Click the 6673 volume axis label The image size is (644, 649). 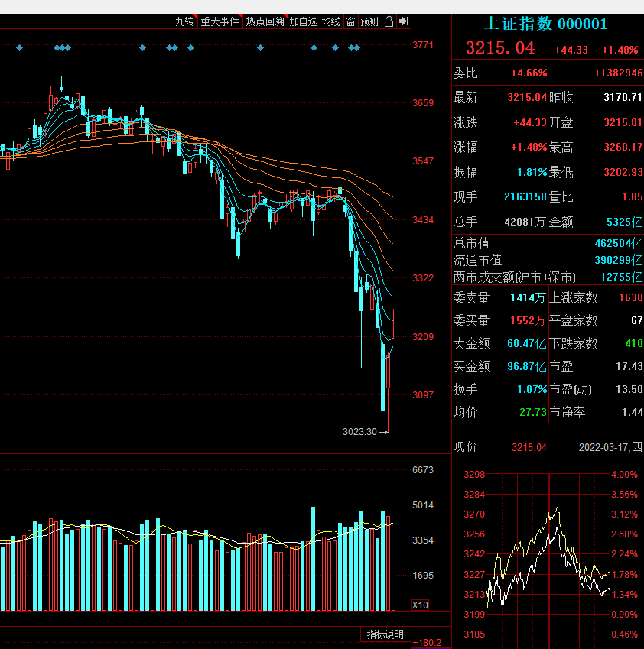point(423,470)
